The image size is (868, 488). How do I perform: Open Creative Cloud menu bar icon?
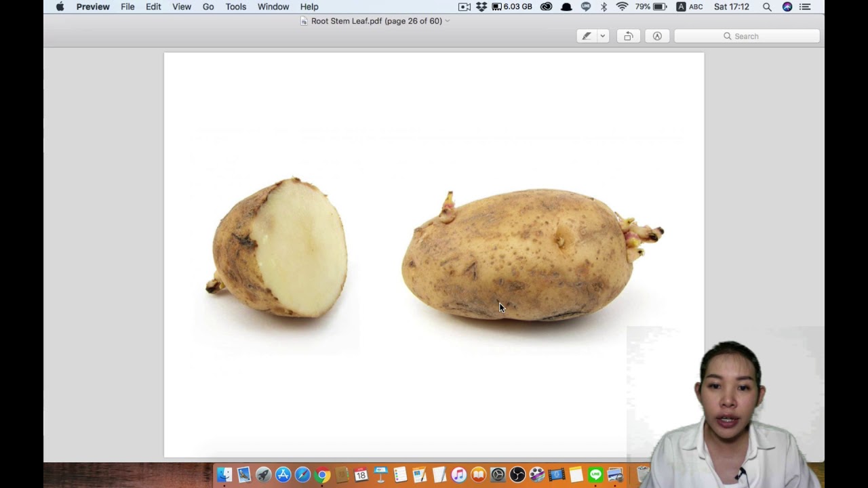click(x=546, y=7)
